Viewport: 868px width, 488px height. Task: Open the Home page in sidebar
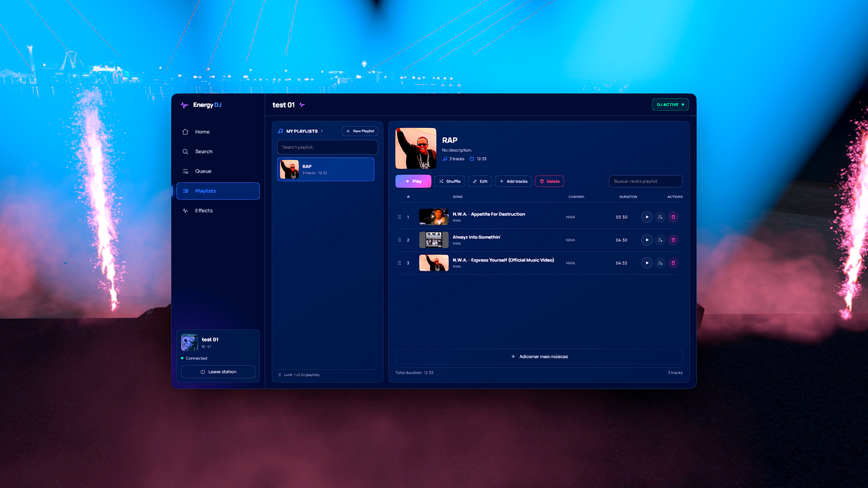click(218, 132)
